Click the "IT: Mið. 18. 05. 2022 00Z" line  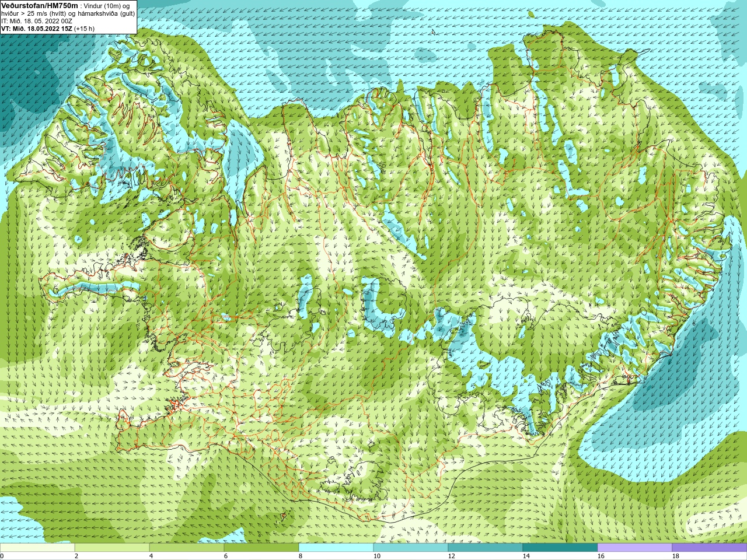click(x=37, y=21)
